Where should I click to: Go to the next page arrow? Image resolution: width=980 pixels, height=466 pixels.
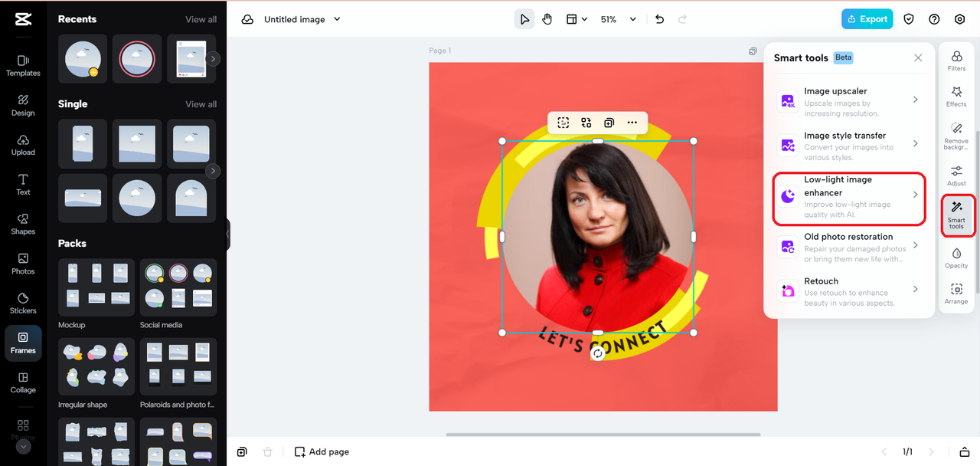pyautogui.click(x=932, y=452)
